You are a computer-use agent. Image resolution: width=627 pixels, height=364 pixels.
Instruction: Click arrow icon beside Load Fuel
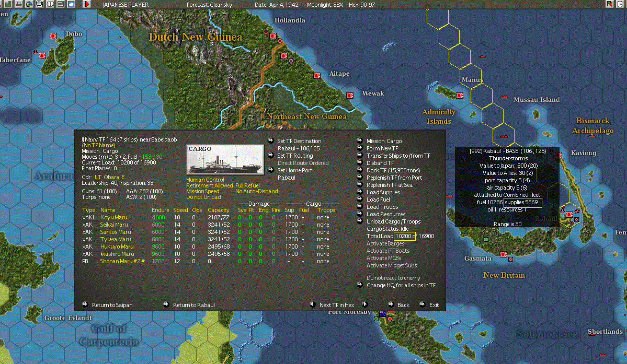pyautogui.click(x=359, y=199)
